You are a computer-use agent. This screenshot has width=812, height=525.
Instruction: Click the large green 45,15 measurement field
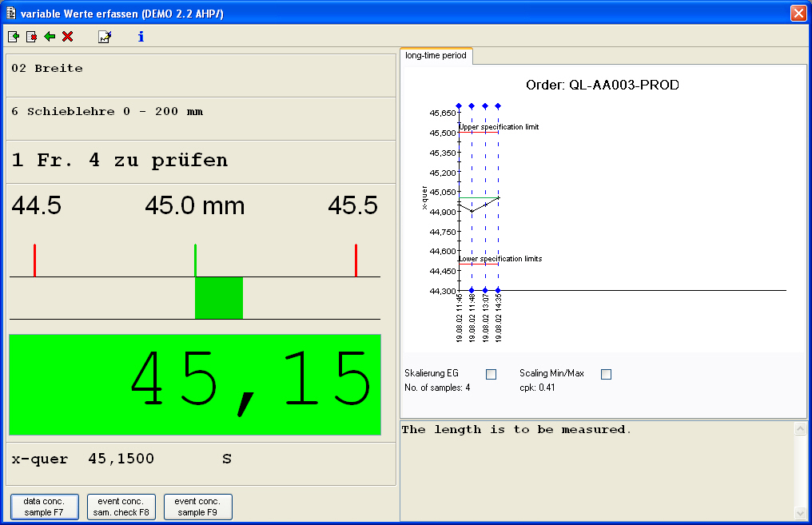[195, 384]
